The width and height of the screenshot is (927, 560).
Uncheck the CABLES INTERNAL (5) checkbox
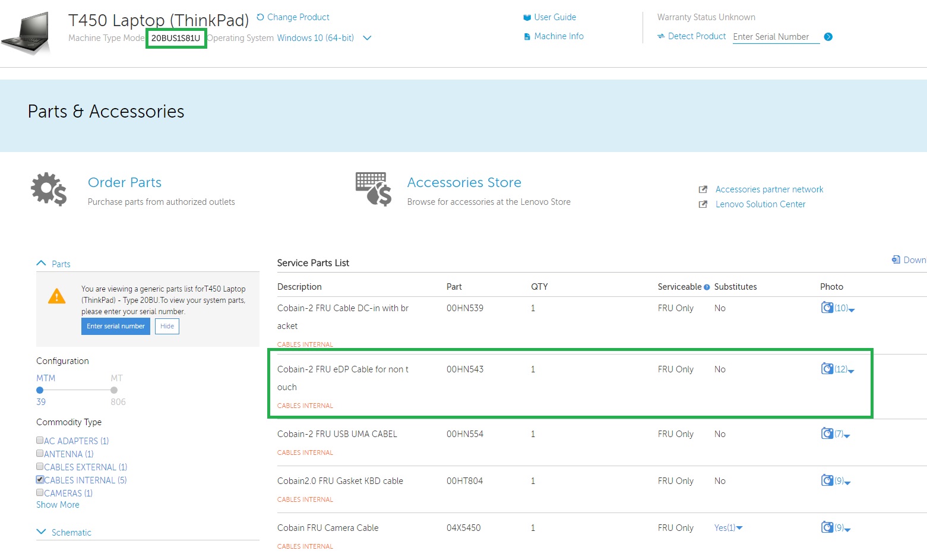pyautogui.click(x=40, y=479)
